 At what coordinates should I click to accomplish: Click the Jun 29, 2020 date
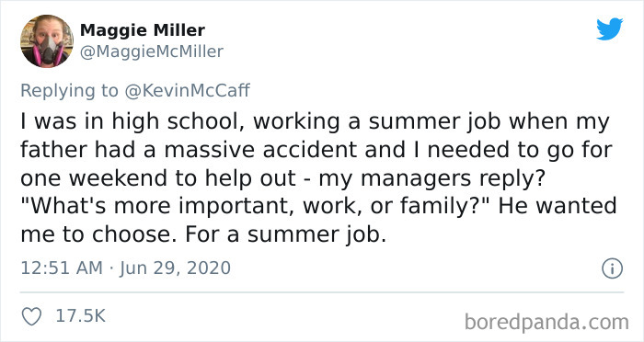(x=176, y=268)
